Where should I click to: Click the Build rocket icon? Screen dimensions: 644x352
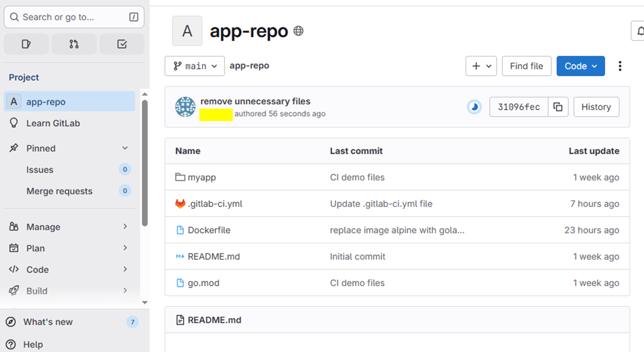click(x=14, y=290)
